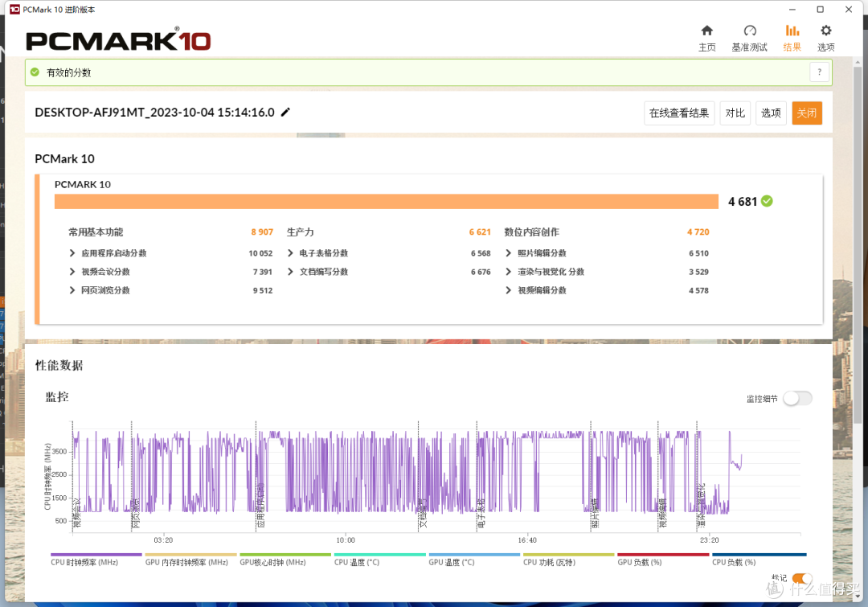The height and width of the screenshot is (607, 868).
Task: Click the green checkmark beside score 4 681
Action: tap(767, 201)
